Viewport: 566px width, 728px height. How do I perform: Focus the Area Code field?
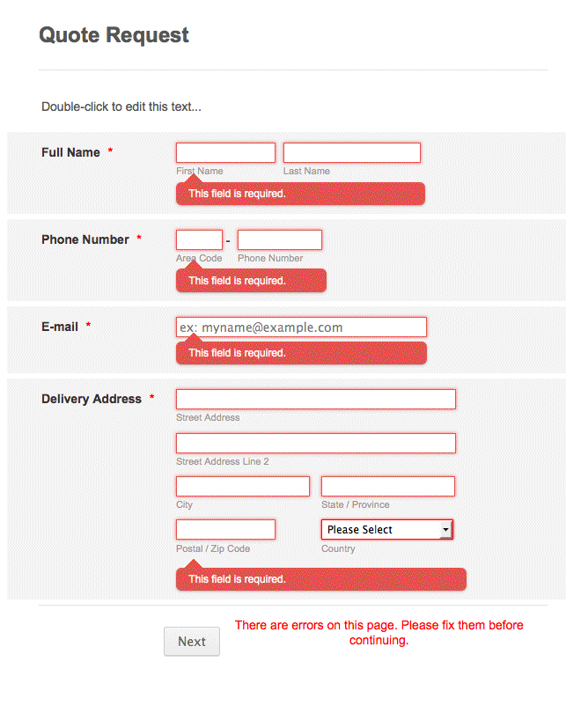[199, 239]
